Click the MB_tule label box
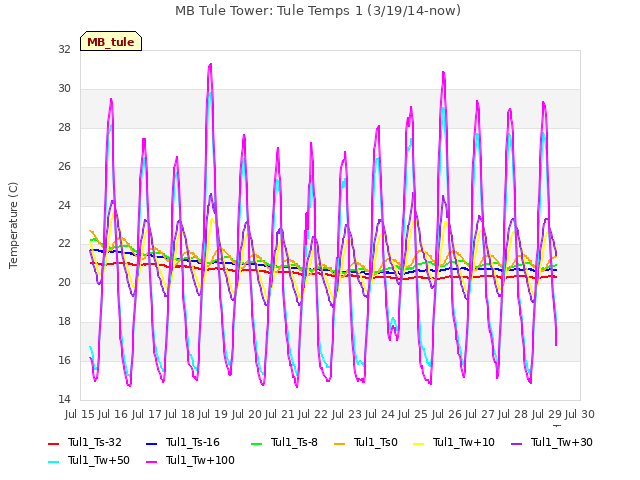The height and width of the screenshot is (480, 640). point(111,41)
